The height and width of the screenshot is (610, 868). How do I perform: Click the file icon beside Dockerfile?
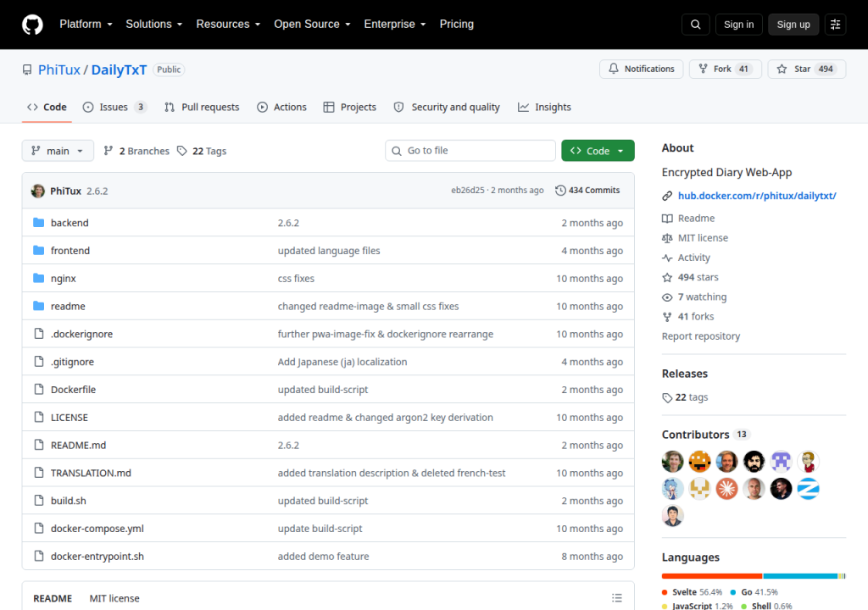click(39, 389)
